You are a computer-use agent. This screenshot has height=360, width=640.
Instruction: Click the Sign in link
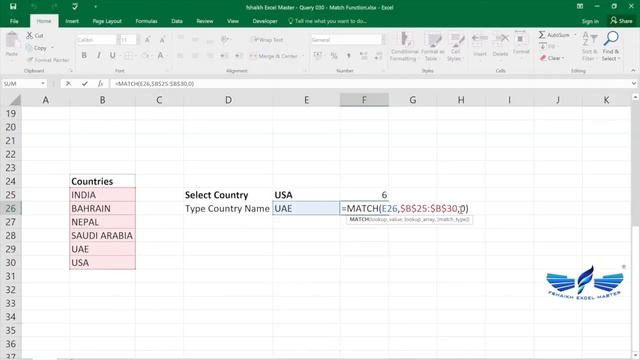[x=590, y=21]
